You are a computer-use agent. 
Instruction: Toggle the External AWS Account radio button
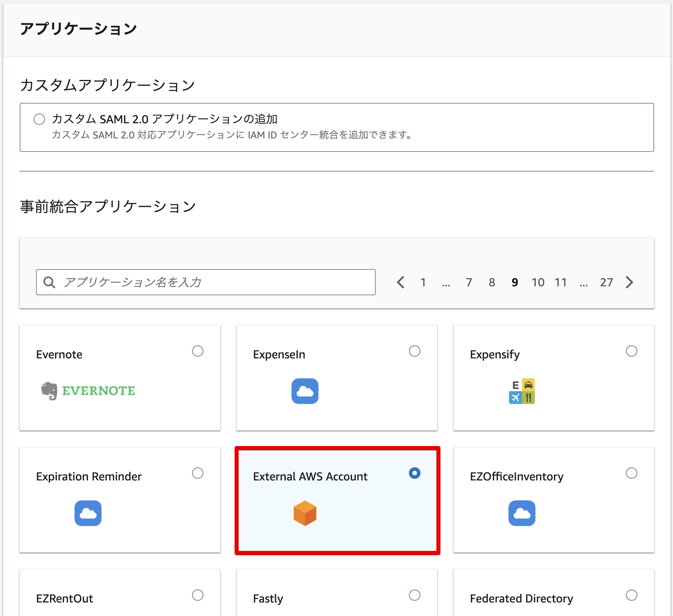(415, 473)
